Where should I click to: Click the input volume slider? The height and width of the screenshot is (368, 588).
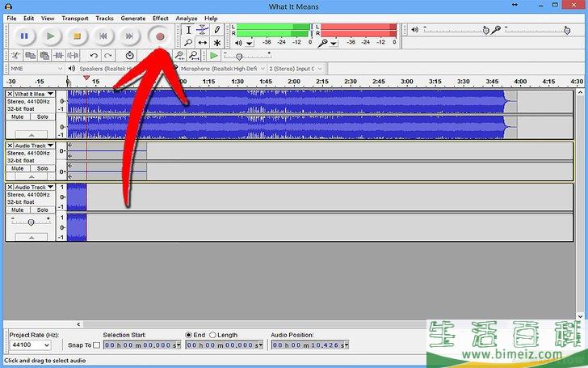coord(537,30)
